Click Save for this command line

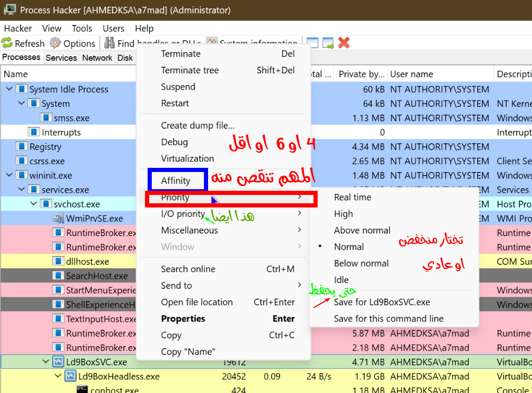389,319
